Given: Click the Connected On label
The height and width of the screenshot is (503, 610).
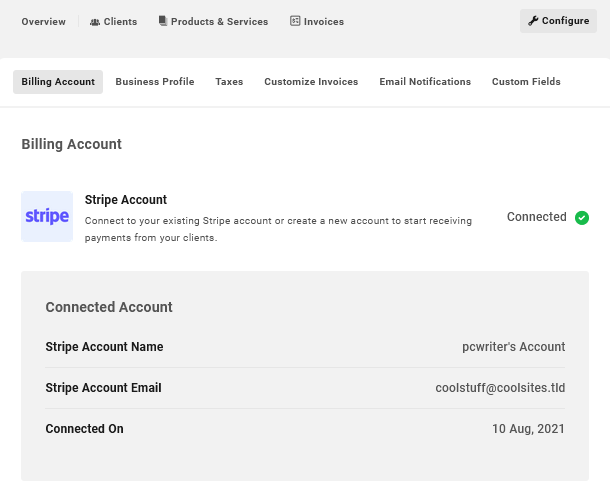Looking at the screenshot, I should (x=84, y=429).
